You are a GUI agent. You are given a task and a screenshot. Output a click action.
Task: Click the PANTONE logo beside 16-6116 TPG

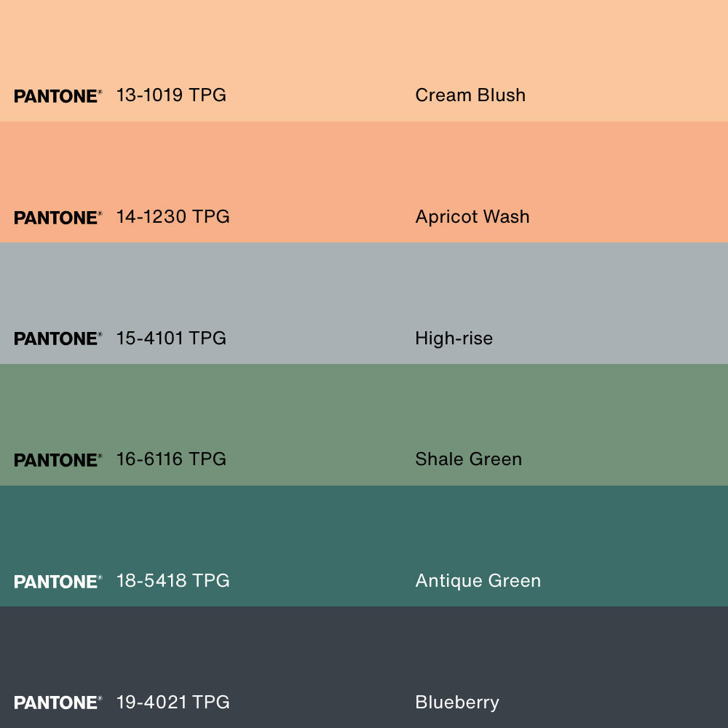pyautogui.click(x=58, y=460)
